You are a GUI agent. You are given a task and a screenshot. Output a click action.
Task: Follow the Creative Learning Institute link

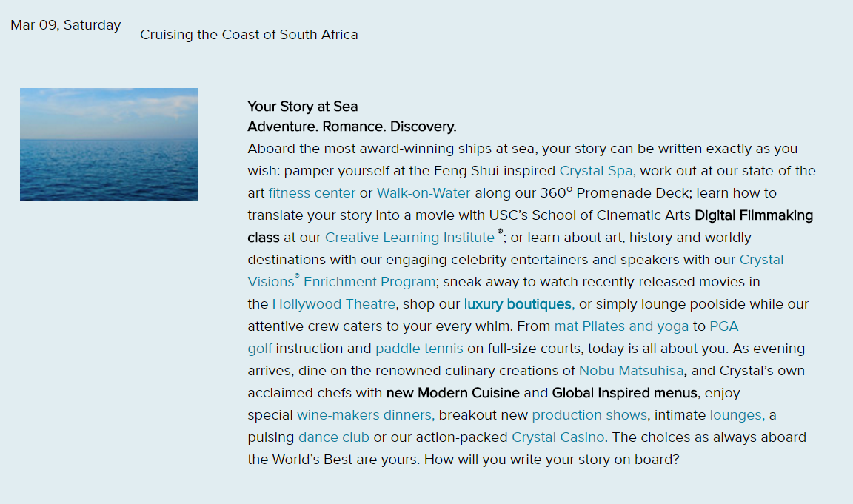click(409, 238)
